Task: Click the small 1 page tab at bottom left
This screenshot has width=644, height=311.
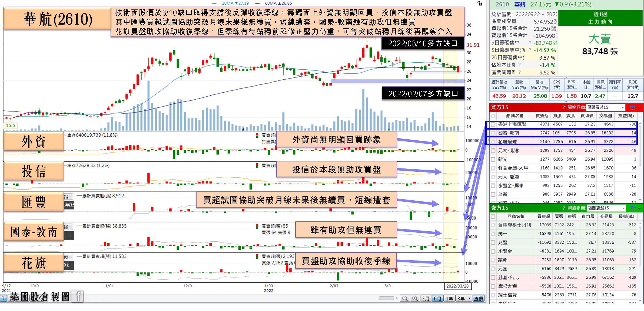Action: coord(4,298)
